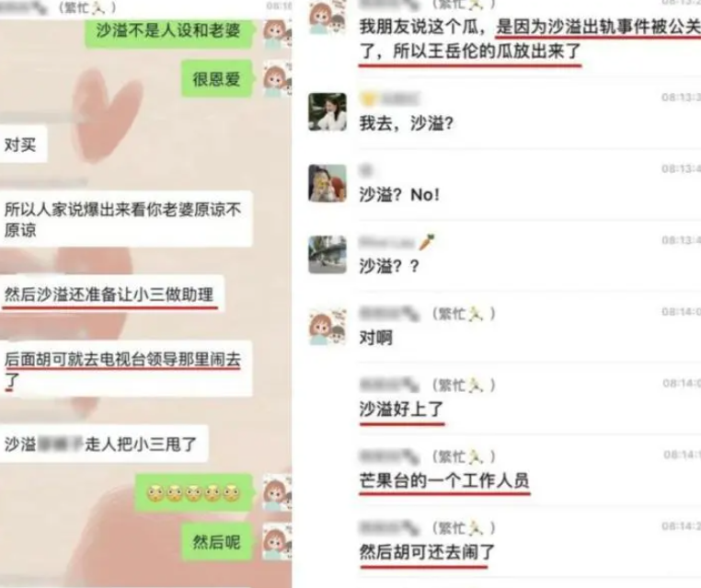Click the bubble ending with '走人把小三甩了'
Screen dimensions: 701x588
click(x=103, y=444)
